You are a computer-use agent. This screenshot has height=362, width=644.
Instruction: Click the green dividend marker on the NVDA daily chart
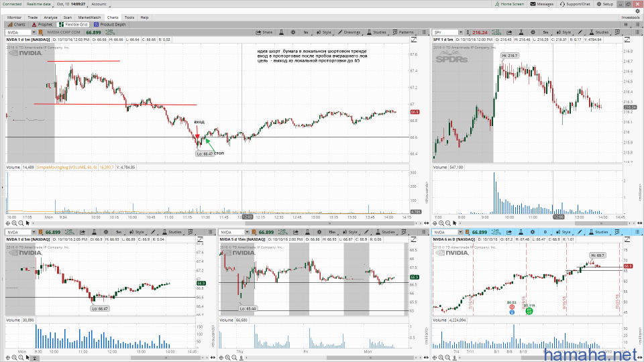tap(529, 311)
